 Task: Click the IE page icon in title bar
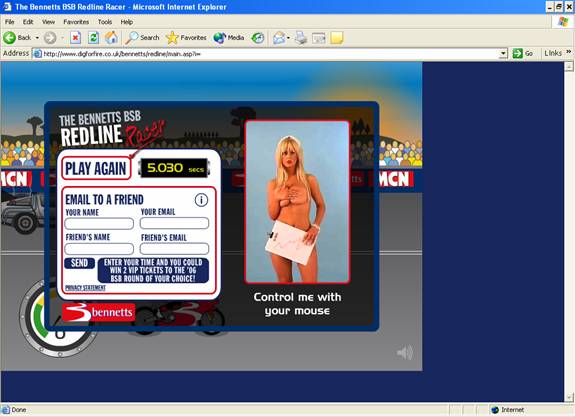coord(7,7)
